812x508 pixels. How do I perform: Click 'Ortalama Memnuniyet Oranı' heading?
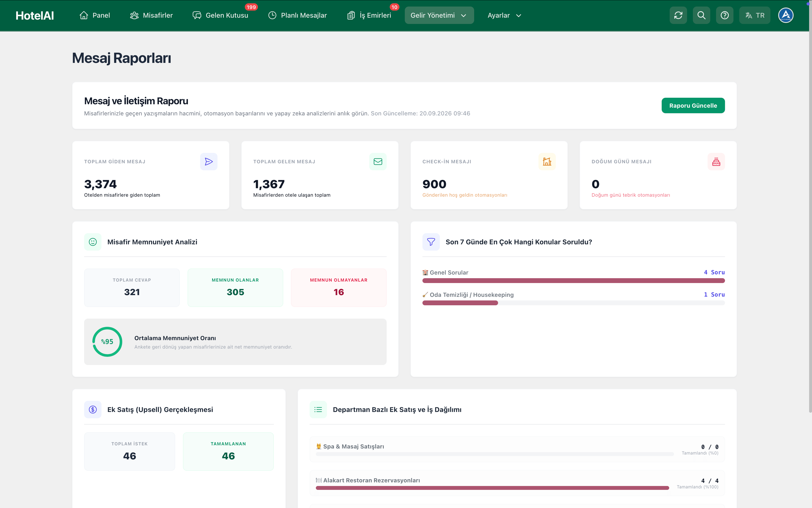point(175,338)
